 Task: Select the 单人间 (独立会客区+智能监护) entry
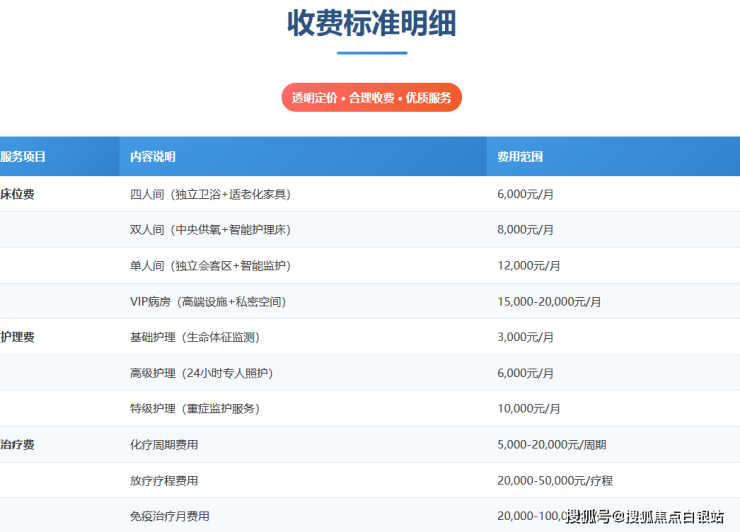(210, 266)
